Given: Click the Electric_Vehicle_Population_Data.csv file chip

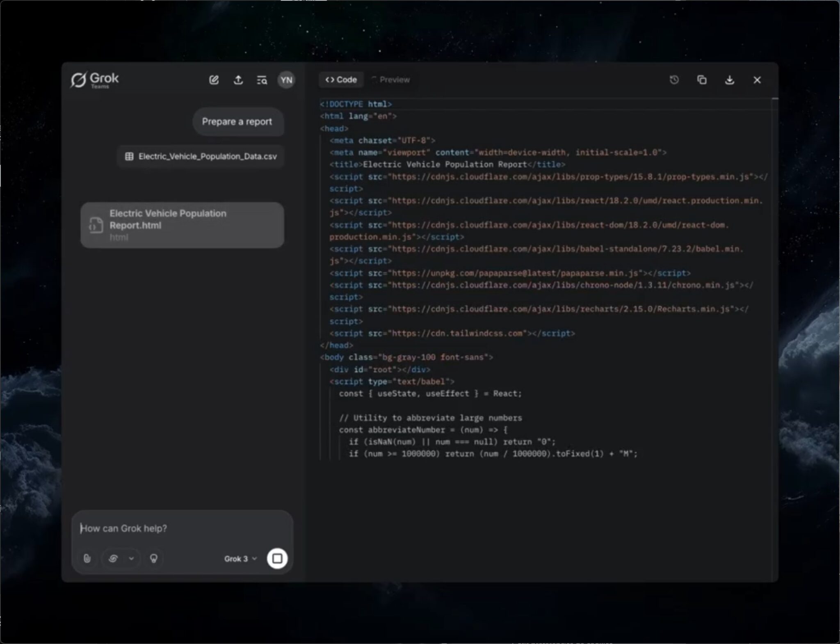Looking at the screenshot, I should [x=201, y=156].
